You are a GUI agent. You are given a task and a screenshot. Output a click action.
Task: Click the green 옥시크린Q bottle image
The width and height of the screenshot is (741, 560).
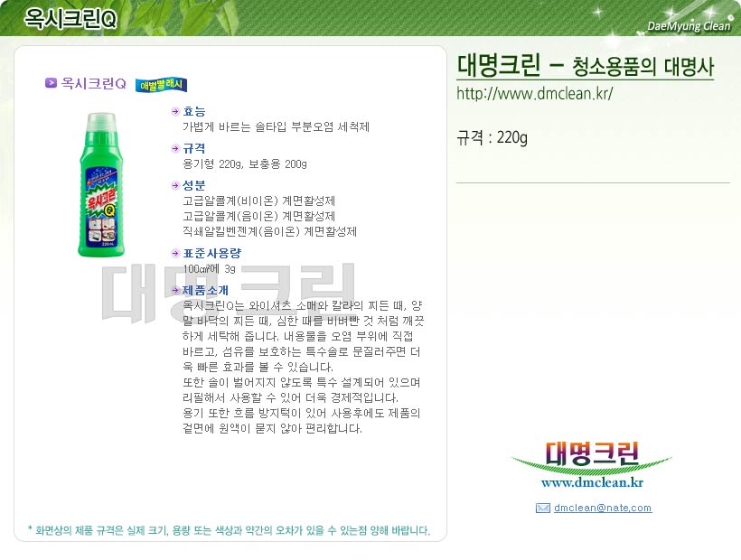click(101, 184)
